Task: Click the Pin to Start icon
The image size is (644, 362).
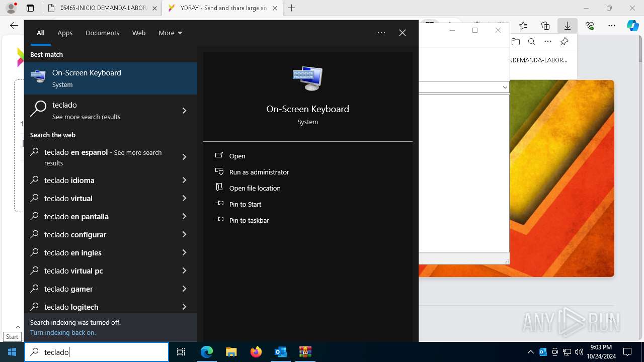Action: point(219,204)
